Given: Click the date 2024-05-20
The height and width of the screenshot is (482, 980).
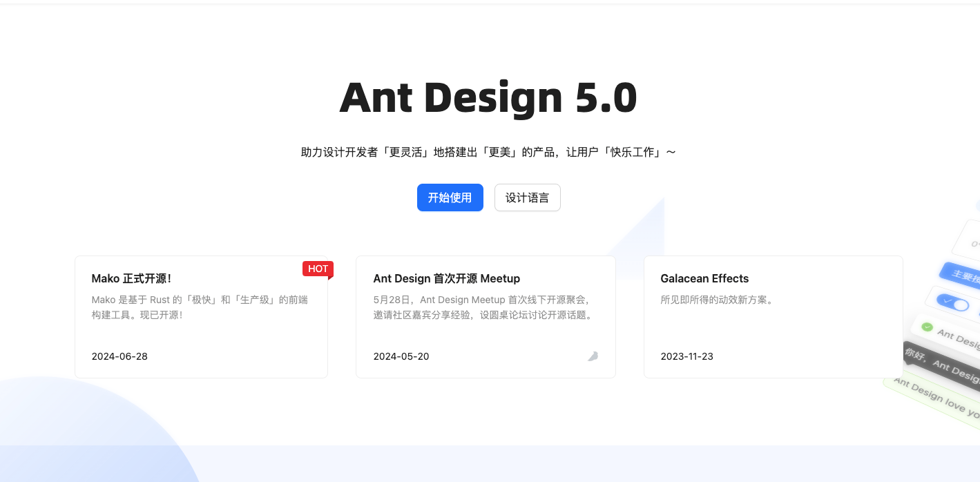Looking at the screenshot, I should tap(401, 356).
